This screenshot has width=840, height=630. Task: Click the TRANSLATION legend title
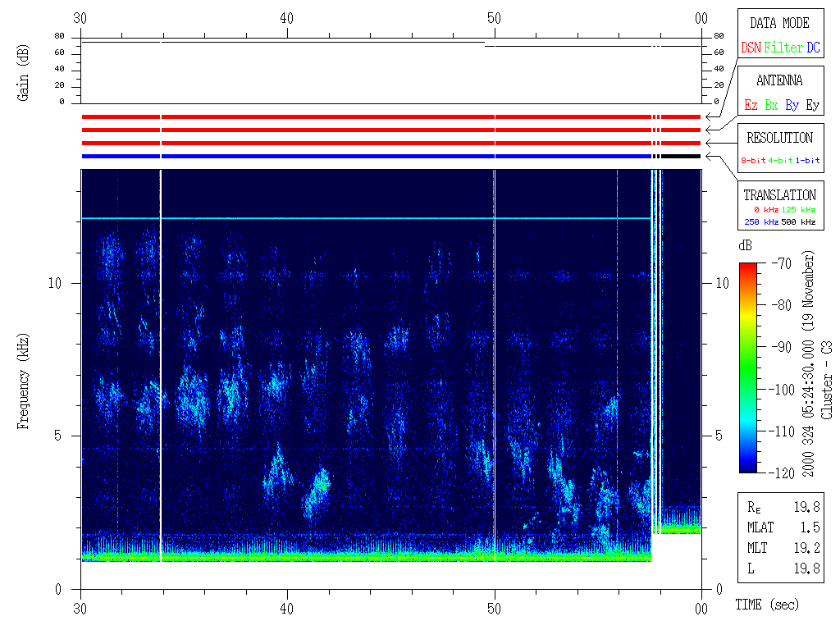(x=779, y=195)
